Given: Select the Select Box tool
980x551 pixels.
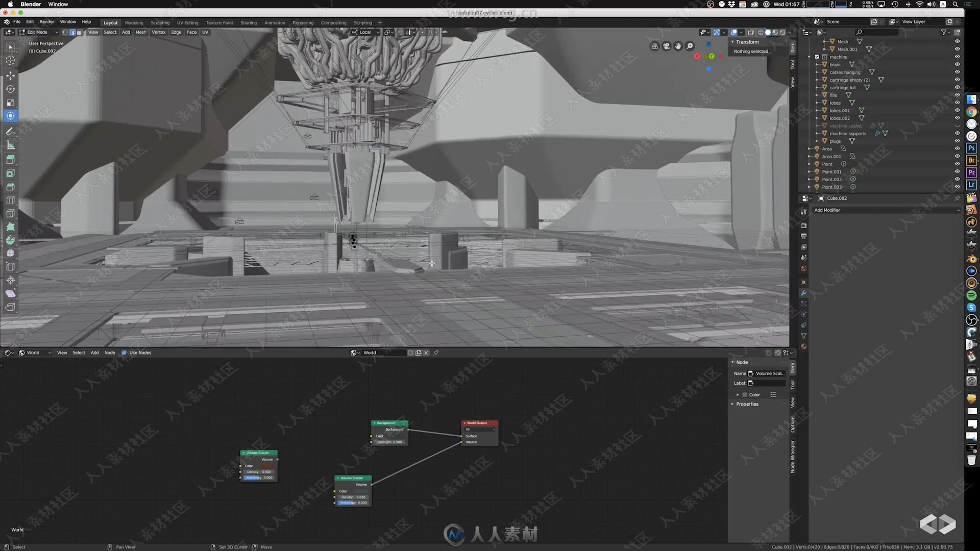Looking at the screenshot, I should point(10,47).
